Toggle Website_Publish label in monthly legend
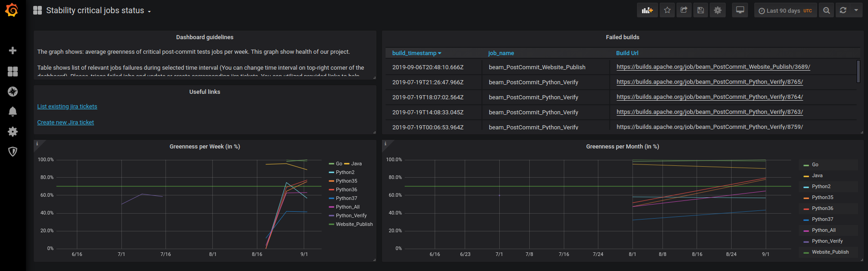 click(x=830, y=252)
